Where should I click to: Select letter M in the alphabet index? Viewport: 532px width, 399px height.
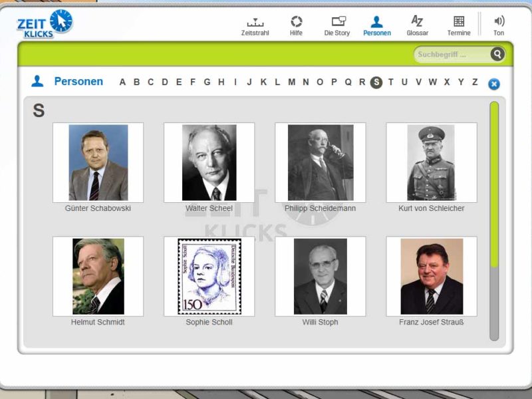click(291, 82)
